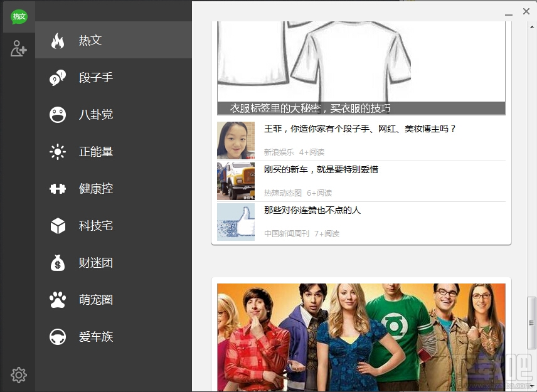This screenshot has height=392, width=537.
Task: Open article 那些对你连赞也不点的人
Action: click(312, 210)
